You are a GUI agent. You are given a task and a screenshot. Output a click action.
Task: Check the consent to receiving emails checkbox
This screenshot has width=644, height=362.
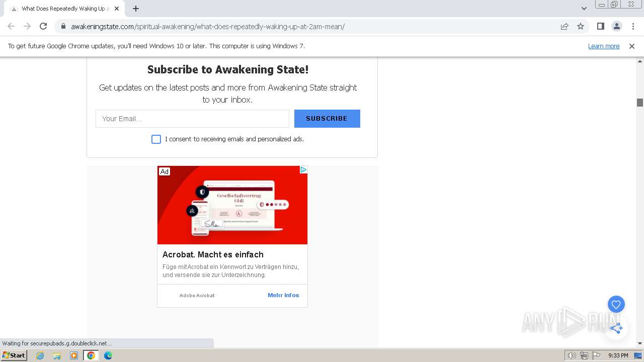pos(156,139)
